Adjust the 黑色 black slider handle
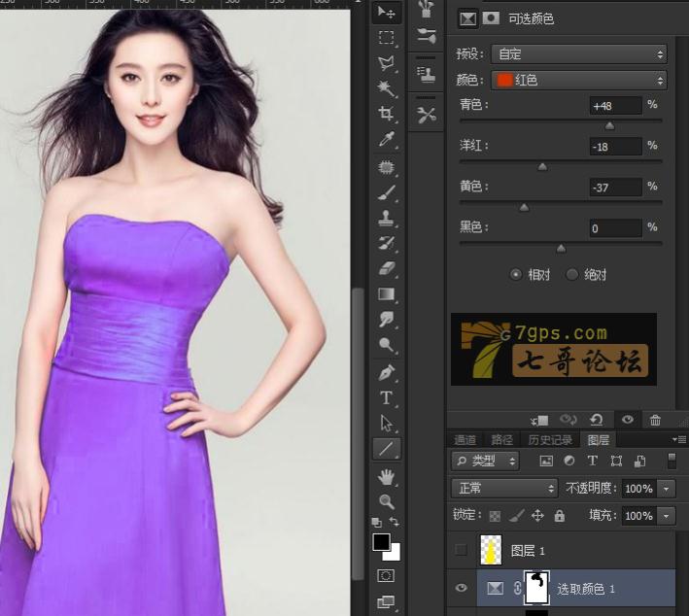Screen dimensions: 689x616 coord(561,249)
